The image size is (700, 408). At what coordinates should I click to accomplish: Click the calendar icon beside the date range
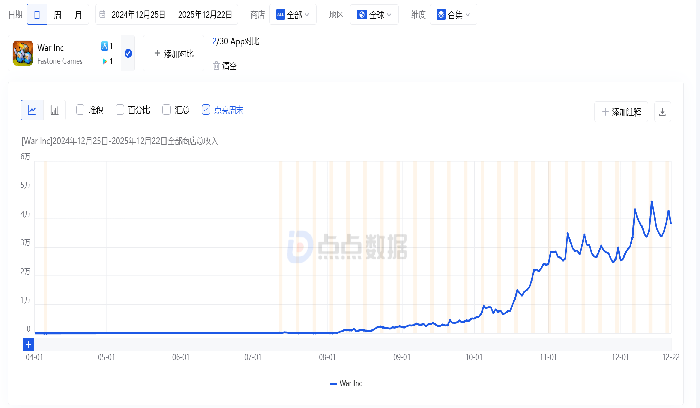102,15
